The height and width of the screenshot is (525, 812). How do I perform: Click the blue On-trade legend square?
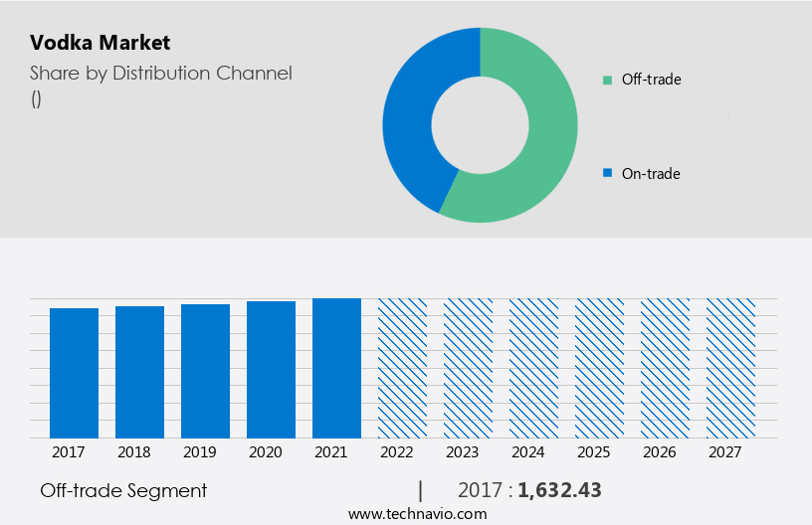click(607, 174)
